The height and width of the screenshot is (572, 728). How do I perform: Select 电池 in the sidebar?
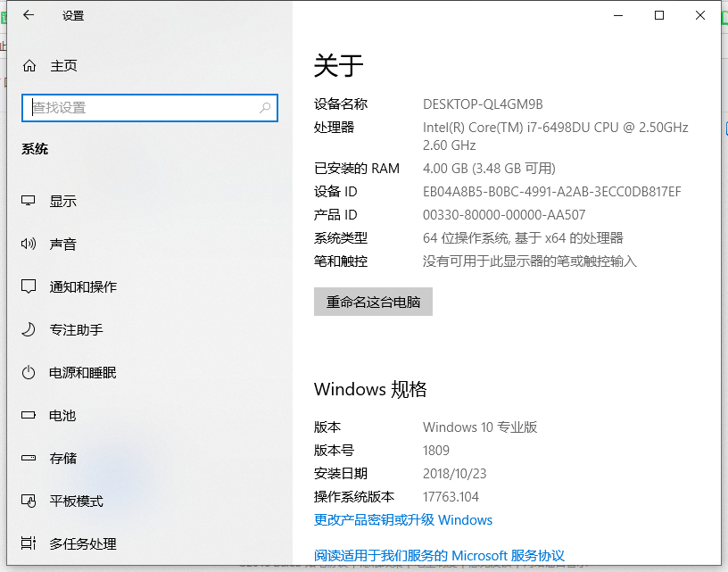[62, 416]
